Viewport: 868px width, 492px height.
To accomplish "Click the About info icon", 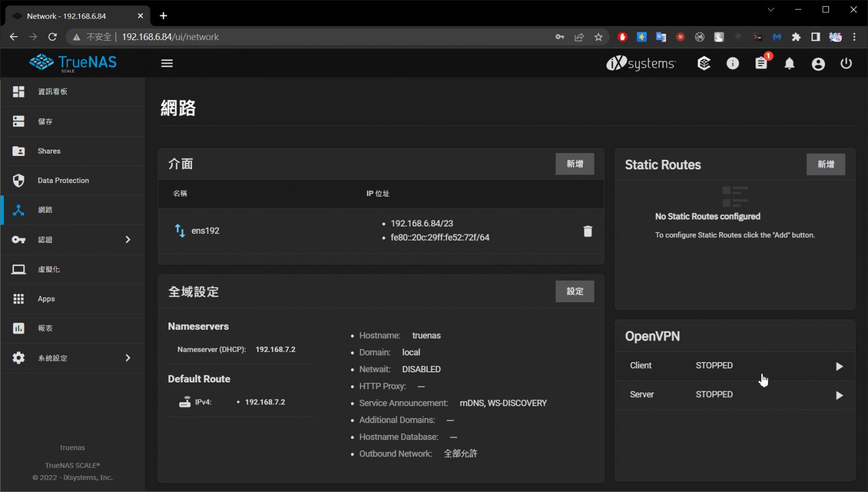I will pyautogui.click(x=732, y=63).
